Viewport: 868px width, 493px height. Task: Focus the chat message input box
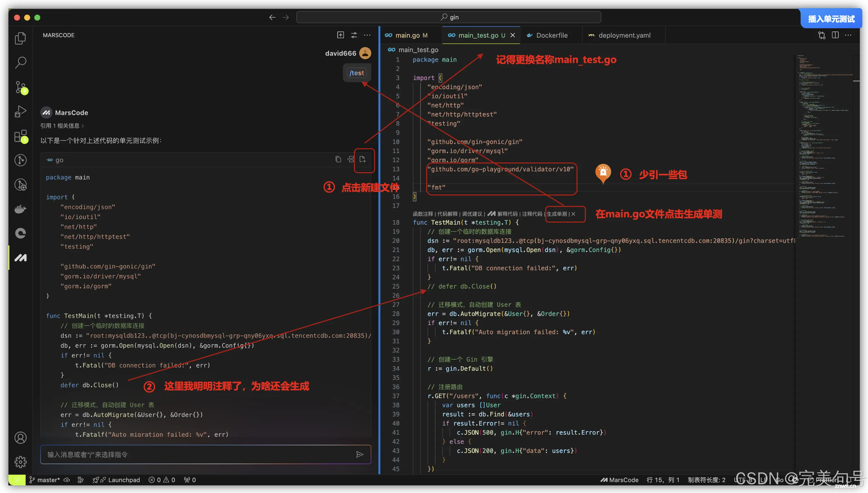pos(206,454)
